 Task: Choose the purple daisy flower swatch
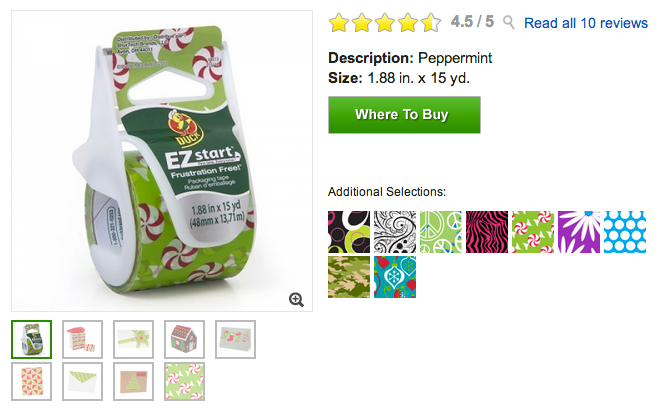point(579,232)
